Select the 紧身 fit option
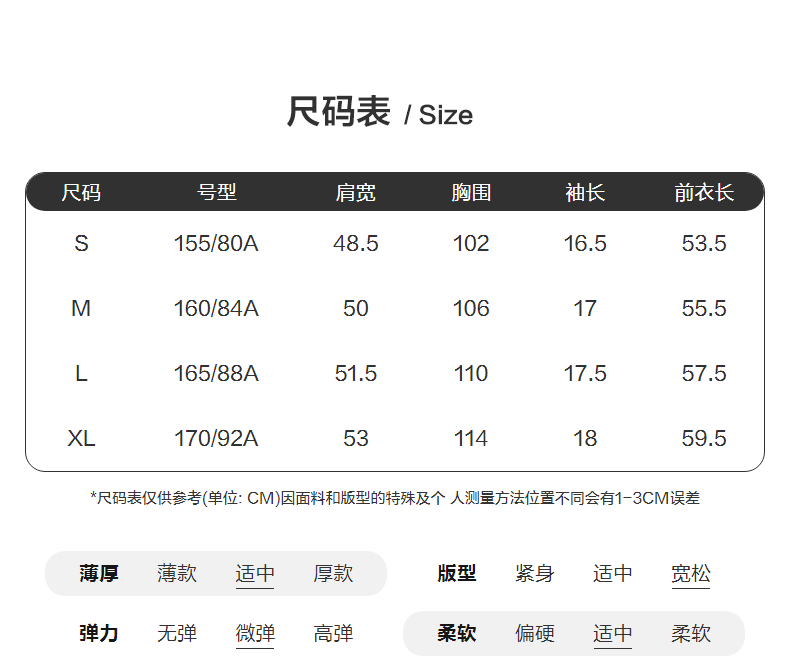 [x=535, y=574]
